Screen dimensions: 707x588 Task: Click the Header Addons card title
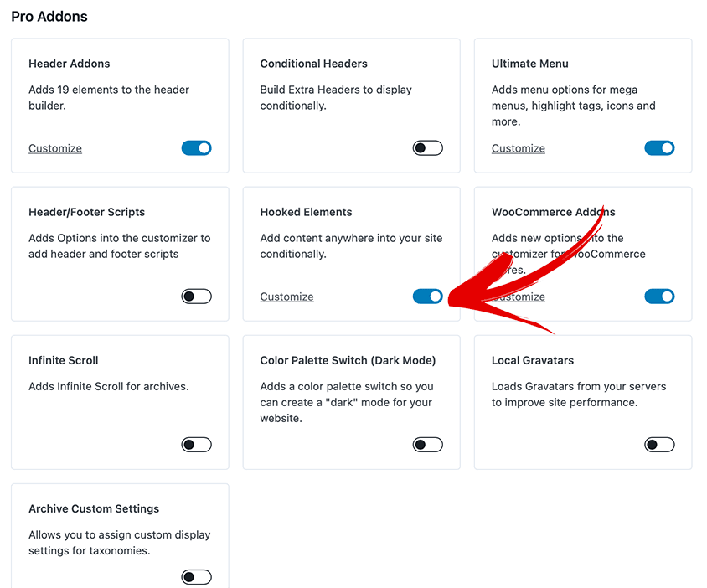click(69, 64)
